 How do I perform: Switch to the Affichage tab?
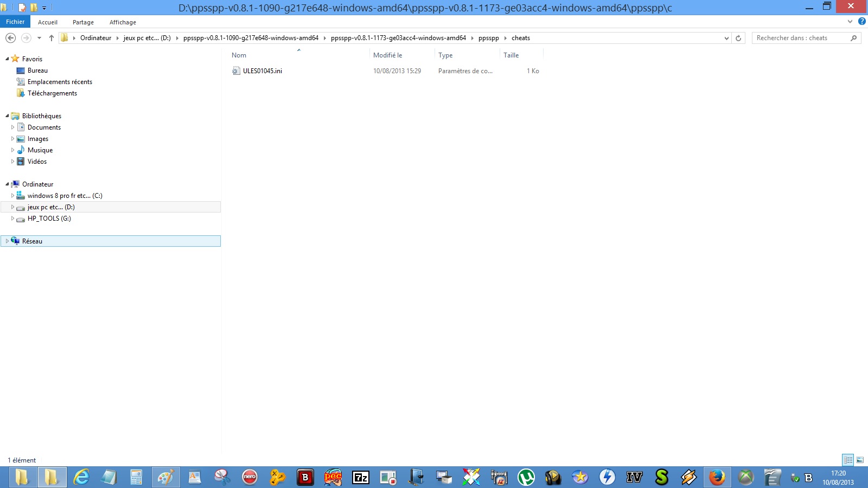tap(123, 22)
